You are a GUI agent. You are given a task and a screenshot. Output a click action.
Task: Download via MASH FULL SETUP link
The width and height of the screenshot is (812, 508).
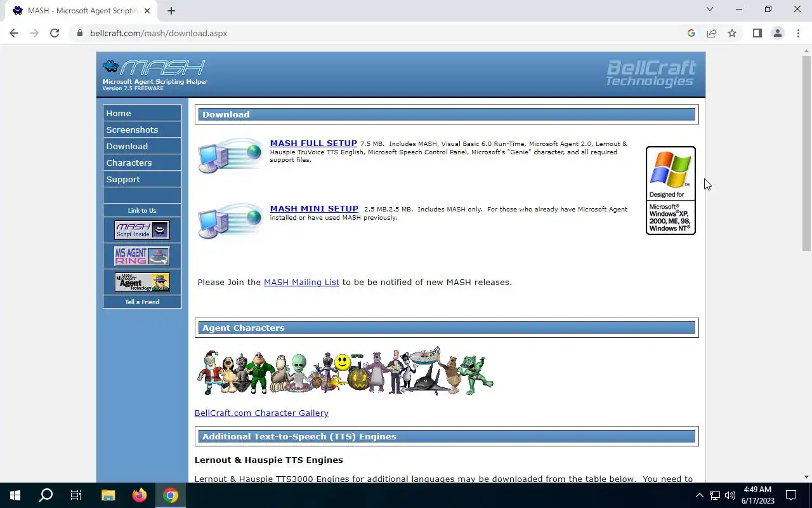tap(313, 144)
